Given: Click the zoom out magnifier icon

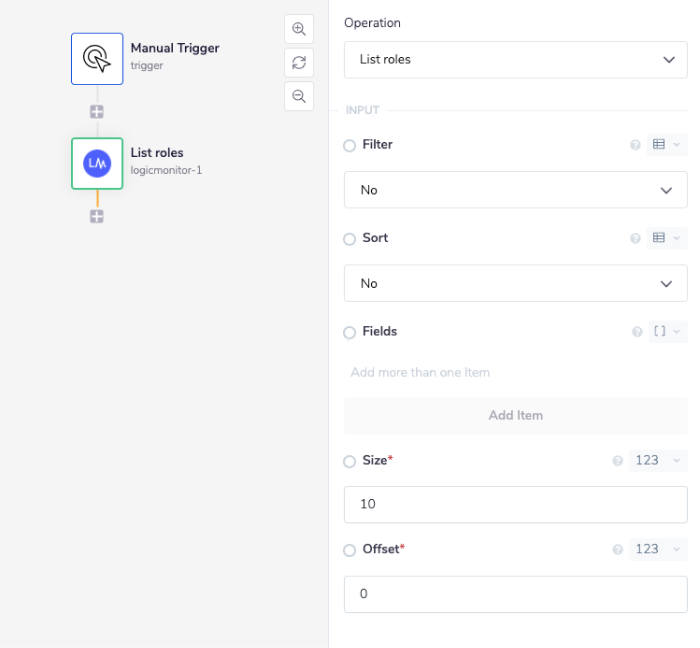Looking at the screenshot, I should 298,97.
